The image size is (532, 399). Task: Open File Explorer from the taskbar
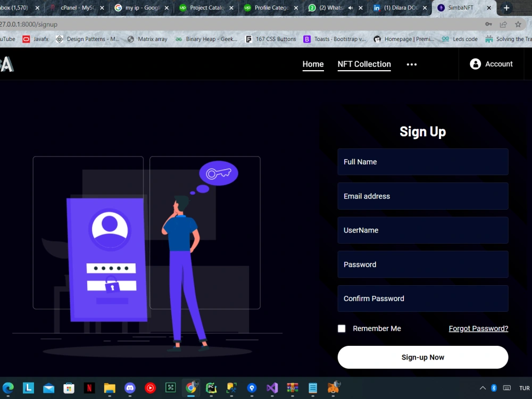[x=110, y=387]
